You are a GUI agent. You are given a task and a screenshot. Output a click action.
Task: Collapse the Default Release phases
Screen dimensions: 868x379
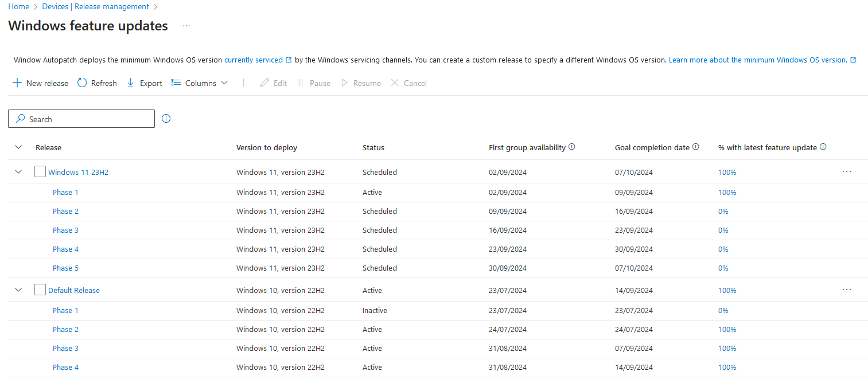click(x=18, y=290)
